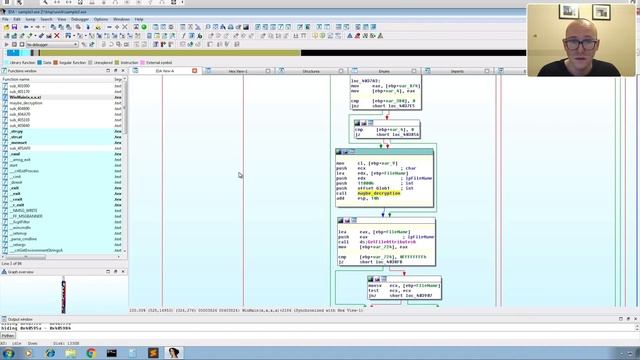Image resolution: width=640 pixels, height=360 pixels.
Task: Open the command prompt taskbar icon
Action: coord(111,353)
